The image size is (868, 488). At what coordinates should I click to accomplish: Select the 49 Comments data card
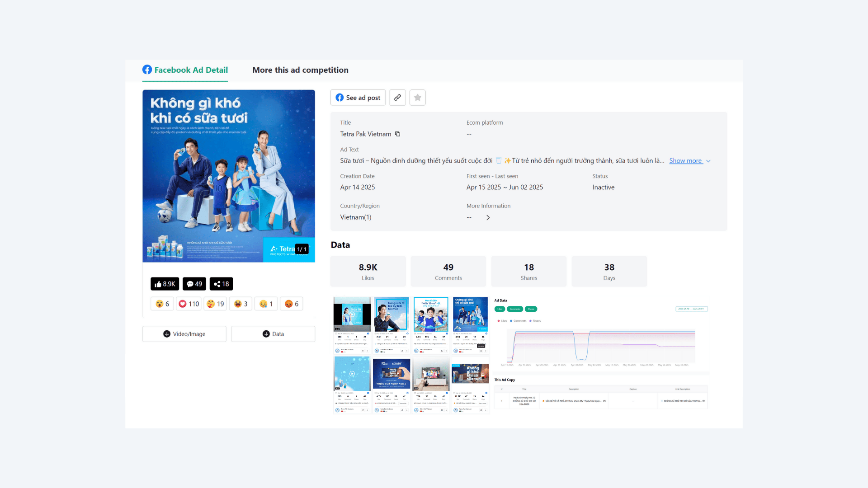click(x=448, y=272)
